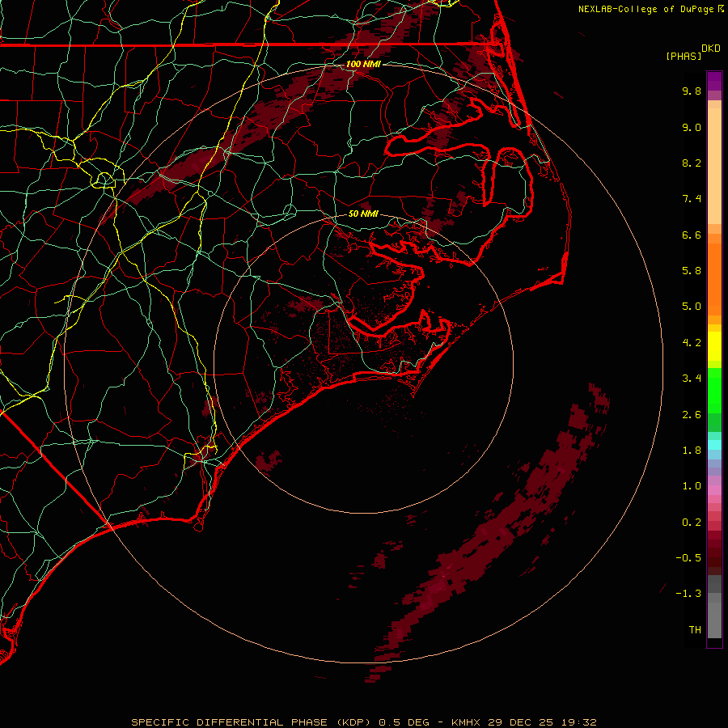The width and height of the screenshot is (728, 728).
Task: Click the 6.6 scale value
Action: (x=692, y=235)
